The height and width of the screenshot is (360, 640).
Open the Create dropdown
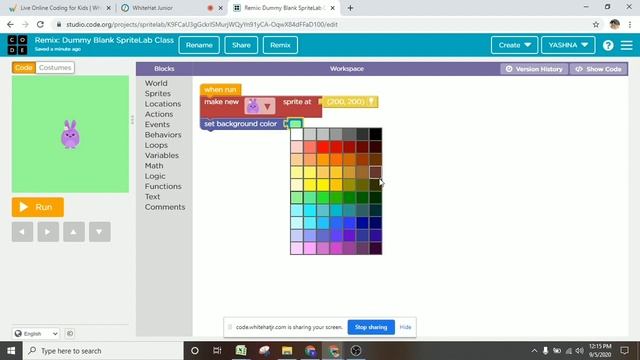[514, 45]
